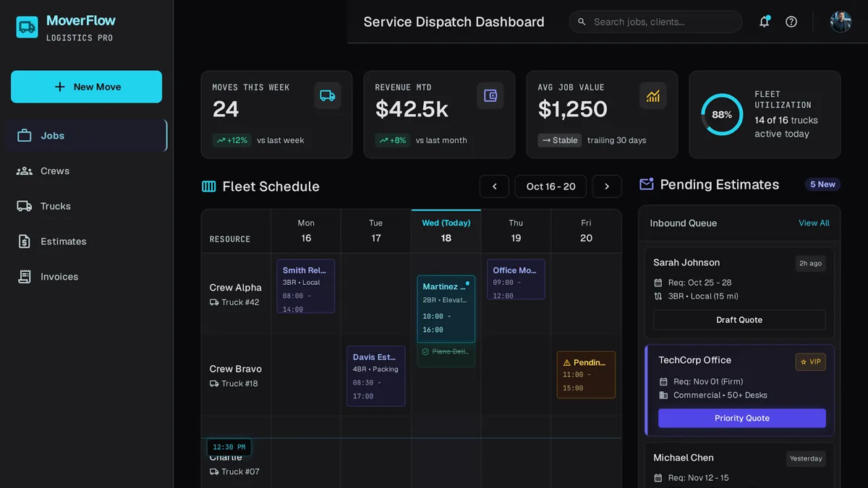Click the Yesterday tag on Michael Chen
The height and width of the screenshot is (488, 868).
click(806, 458)
